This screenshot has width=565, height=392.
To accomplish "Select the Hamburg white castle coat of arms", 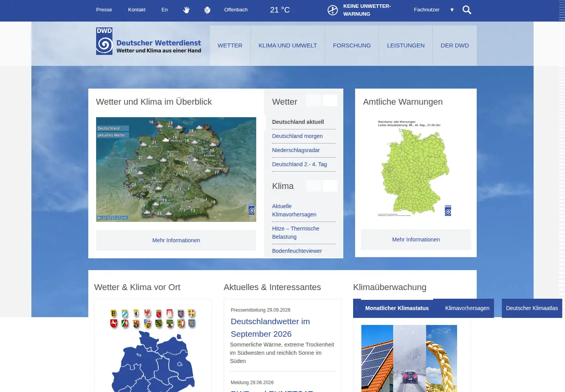I will (x=169, y=313).
